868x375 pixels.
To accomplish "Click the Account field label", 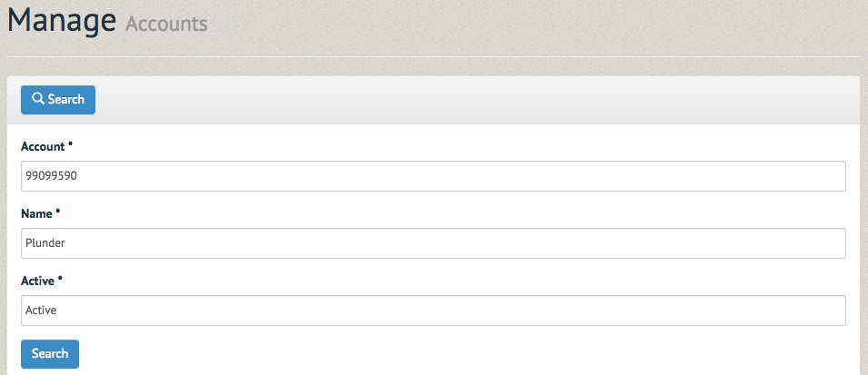I will (x=43, y=146).
